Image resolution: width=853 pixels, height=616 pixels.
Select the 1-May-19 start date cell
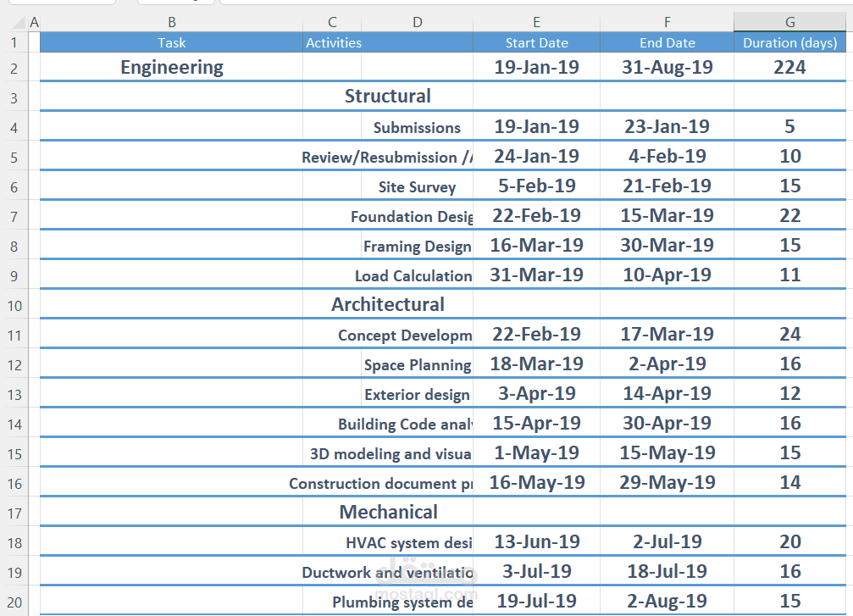[x=536, y=452]
